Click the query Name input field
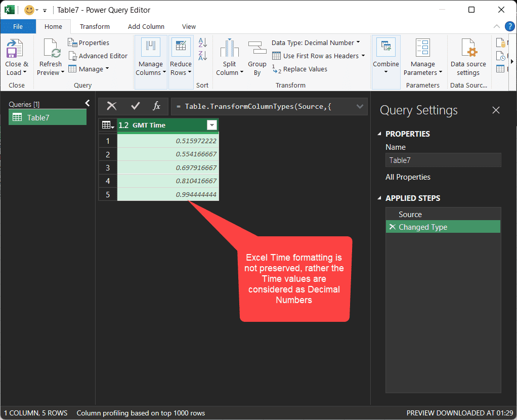This screenshot has width=517, height=420. [x=443, y=160]
